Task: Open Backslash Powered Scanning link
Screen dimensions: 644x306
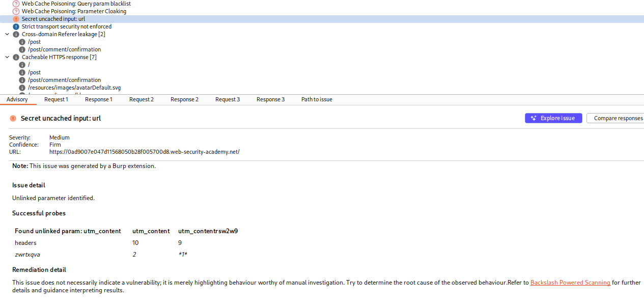Action: click(x=570, y=283)
